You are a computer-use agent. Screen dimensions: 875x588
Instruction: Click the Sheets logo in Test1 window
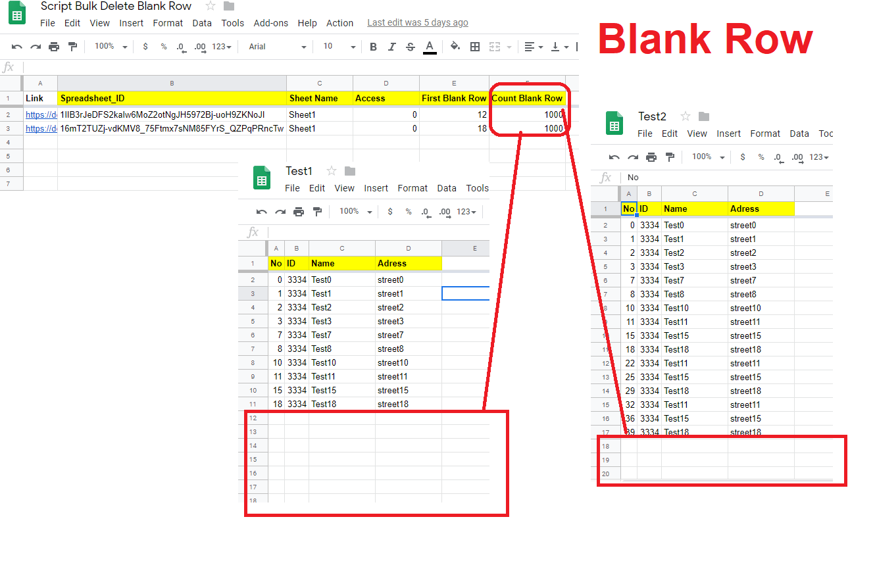[262, 178]
